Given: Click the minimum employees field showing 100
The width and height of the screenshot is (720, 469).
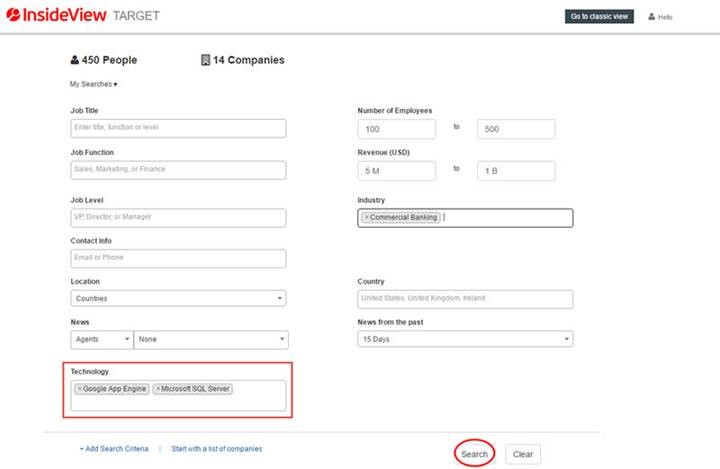Looking at the screenshot, I should tap(396, 129).
